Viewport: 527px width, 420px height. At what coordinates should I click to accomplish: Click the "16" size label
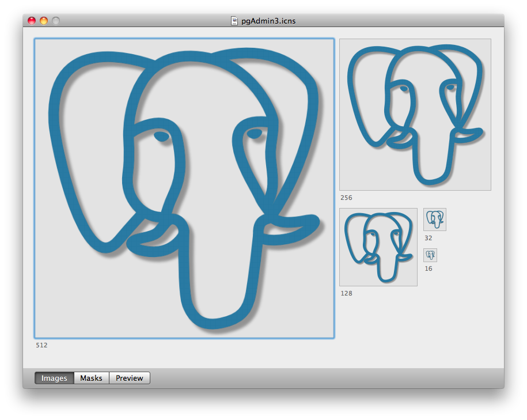pyautogui.click(x=428, y=268)
